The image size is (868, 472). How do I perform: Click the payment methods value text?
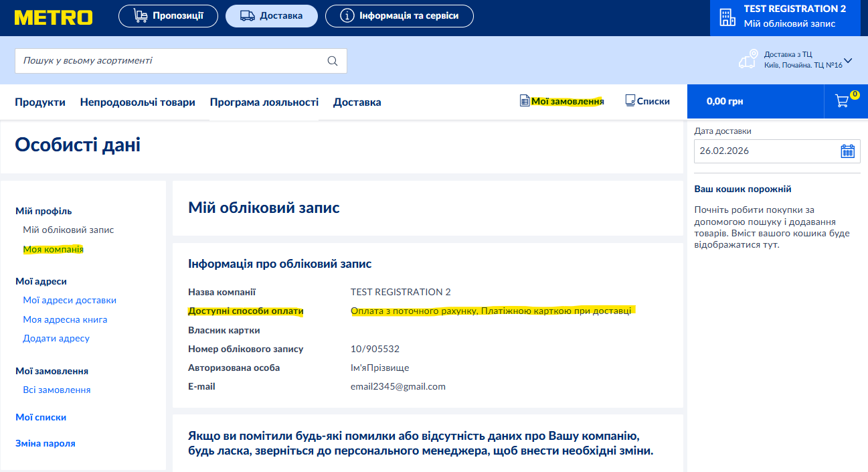pos(491,311)
